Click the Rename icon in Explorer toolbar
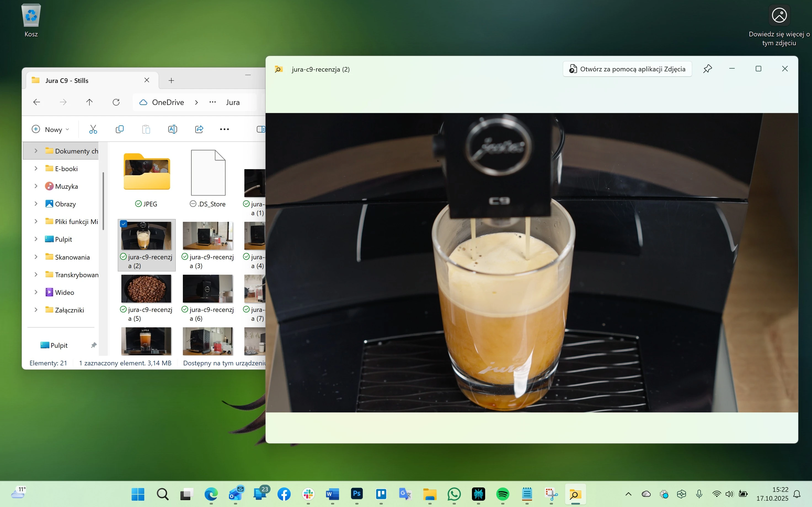The height and width of the screenshot is (507, 812). click(x=172, y=129)
